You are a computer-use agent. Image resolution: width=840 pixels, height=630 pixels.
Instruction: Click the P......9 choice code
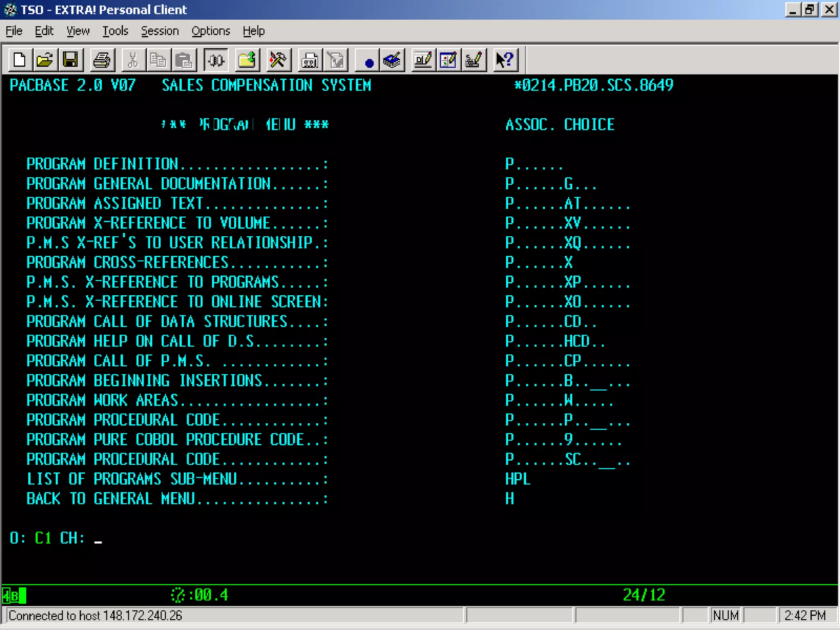click(564, 440)
